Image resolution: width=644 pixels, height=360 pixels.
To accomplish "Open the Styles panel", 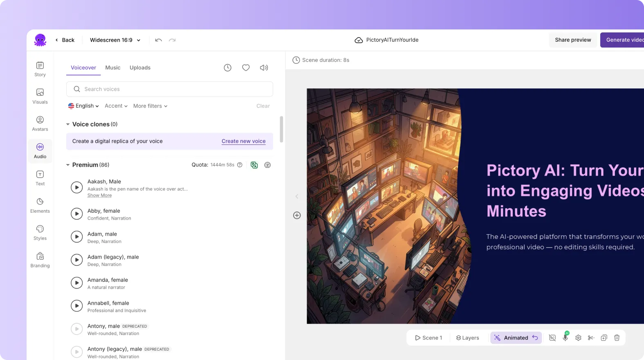I will pos(40,233).
